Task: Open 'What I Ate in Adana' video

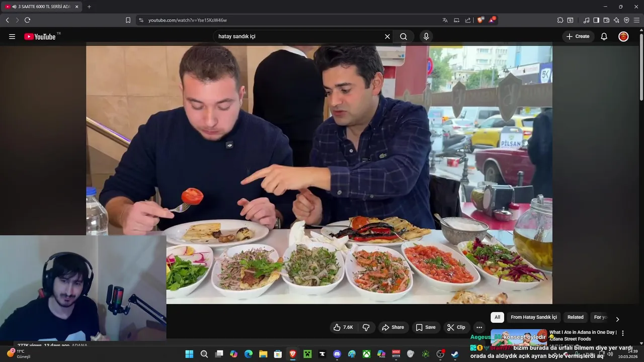Action: [583, 335]
